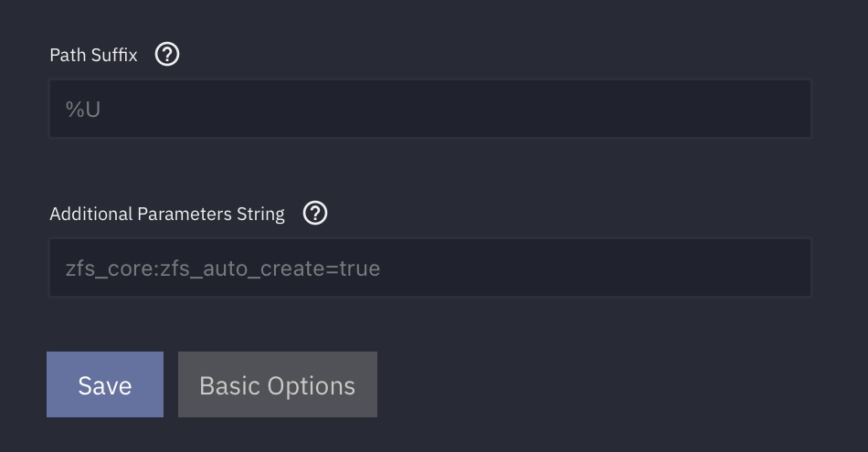
Task: Click the Additional Parameters String label
Action: pos(167,214)
